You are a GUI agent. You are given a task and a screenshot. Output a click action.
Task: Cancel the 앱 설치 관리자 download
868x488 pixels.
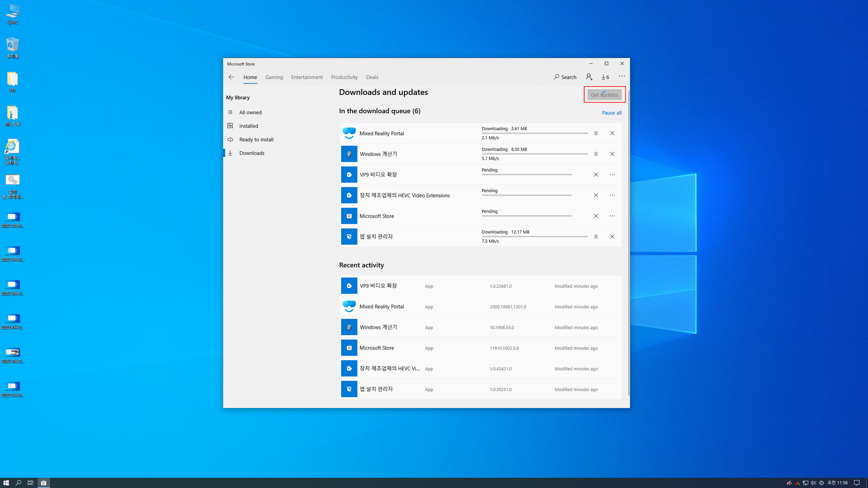click(612, 237)
